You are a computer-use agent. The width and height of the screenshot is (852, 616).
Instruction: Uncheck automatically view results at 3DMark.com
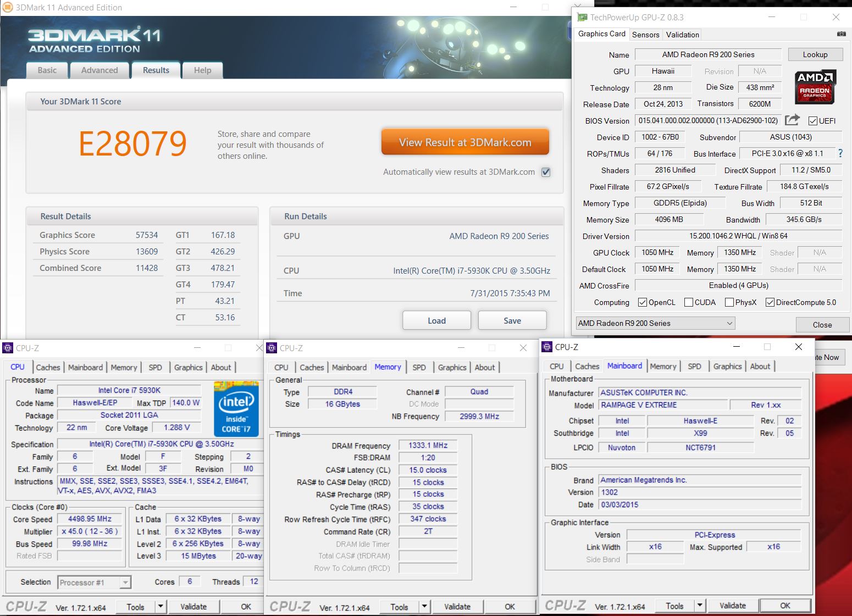tap(546, 172)
